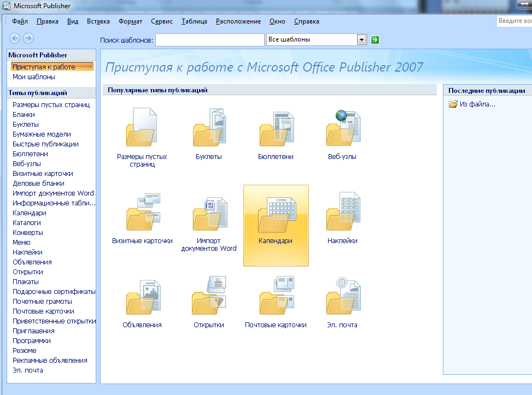Viewport: 532px width, 395px height.
Task: Click the Publisher app icon in title bar
Action: (7, 6)
